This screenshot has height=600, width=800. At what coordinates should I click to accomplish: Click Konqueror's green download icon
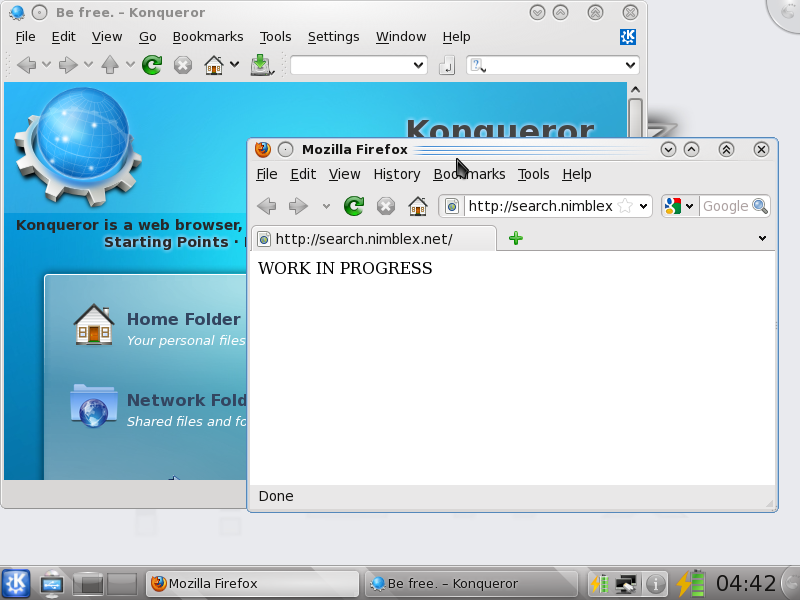pyautogui.click(x=262, y=65)
